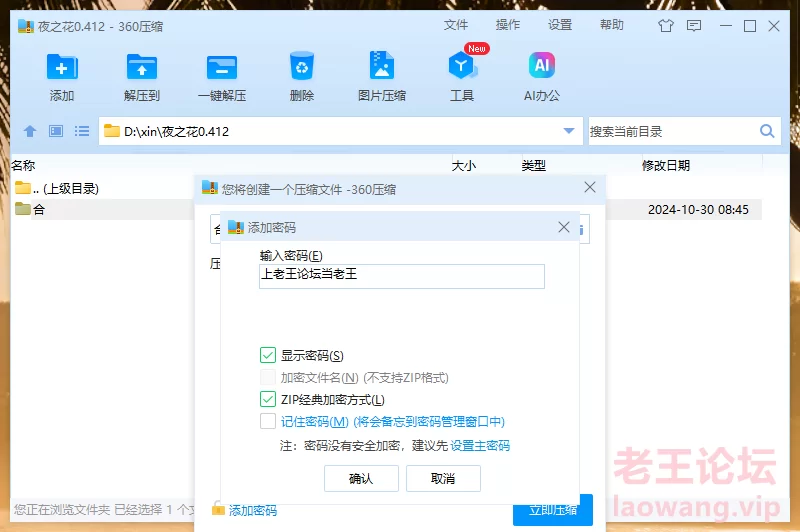Toggle the 显示密码(S) checkbox

click(268, 355)
